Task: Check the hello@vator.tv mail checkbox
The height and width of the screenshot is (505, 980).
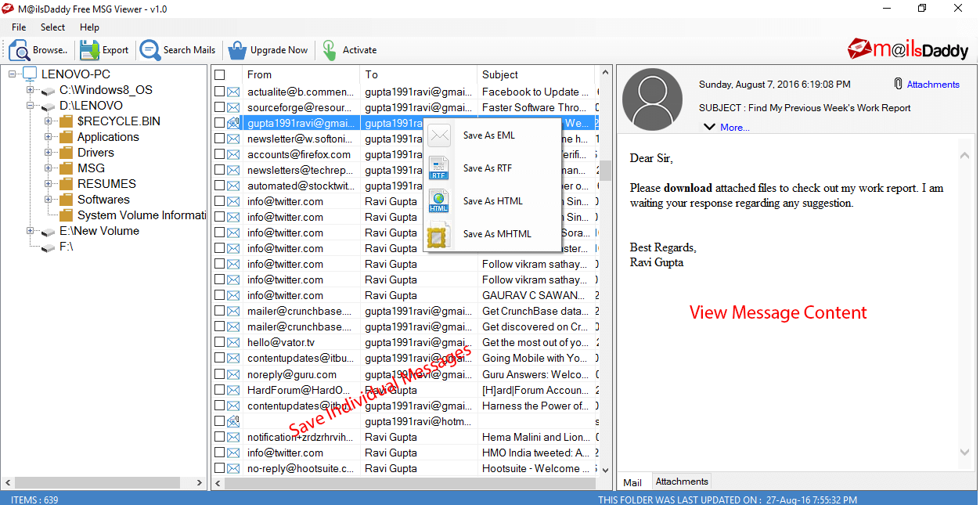Action: 220,343
